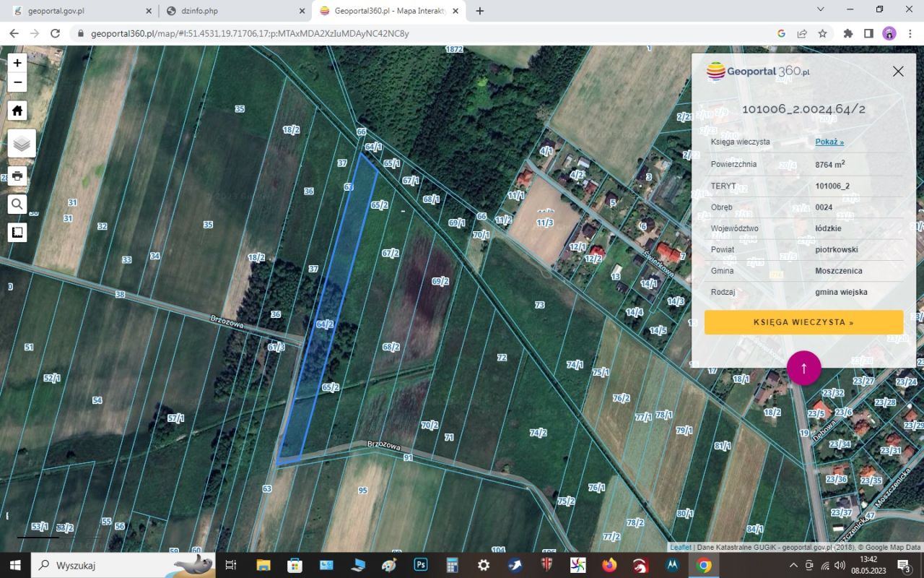Image resolution: width=924 pixels, height=578 pixels.
Task: Return to default map view via home icon
Action: 17,110
